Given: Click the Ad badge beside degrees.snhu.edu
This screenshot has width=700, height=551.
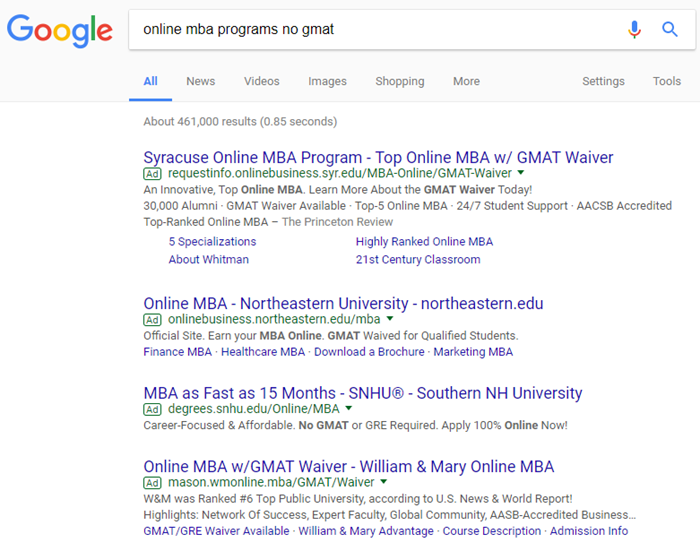Looking at the screenshot, I should point(152,409).
